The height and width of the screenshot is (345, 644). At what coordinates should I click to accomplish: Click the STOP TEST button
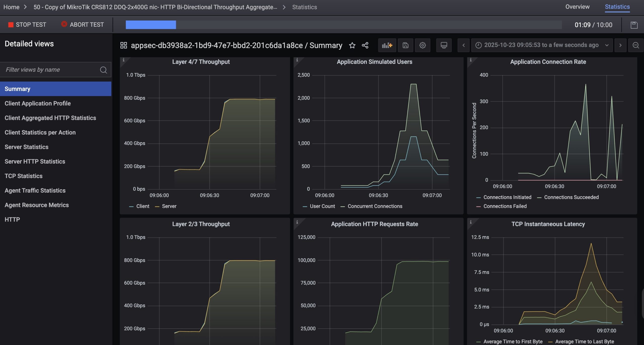coord(27,25)
